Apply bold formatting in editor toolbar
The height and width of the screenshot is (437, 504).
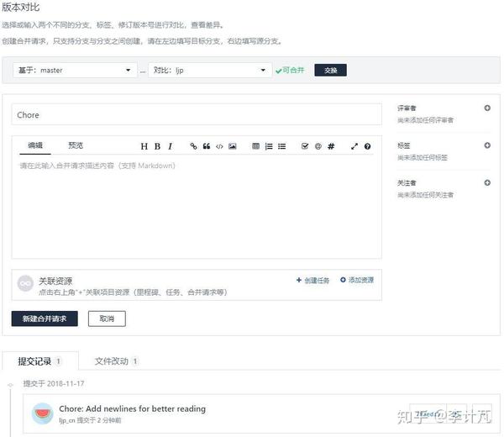point(157,146)
